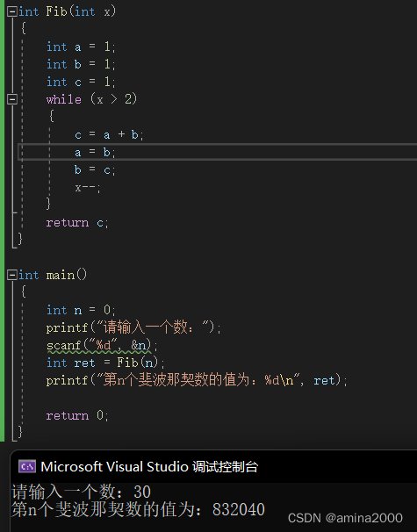Click the 'int Fib(int x)' declaration
The height and width of the screenshot is (532, 417).
67,12
